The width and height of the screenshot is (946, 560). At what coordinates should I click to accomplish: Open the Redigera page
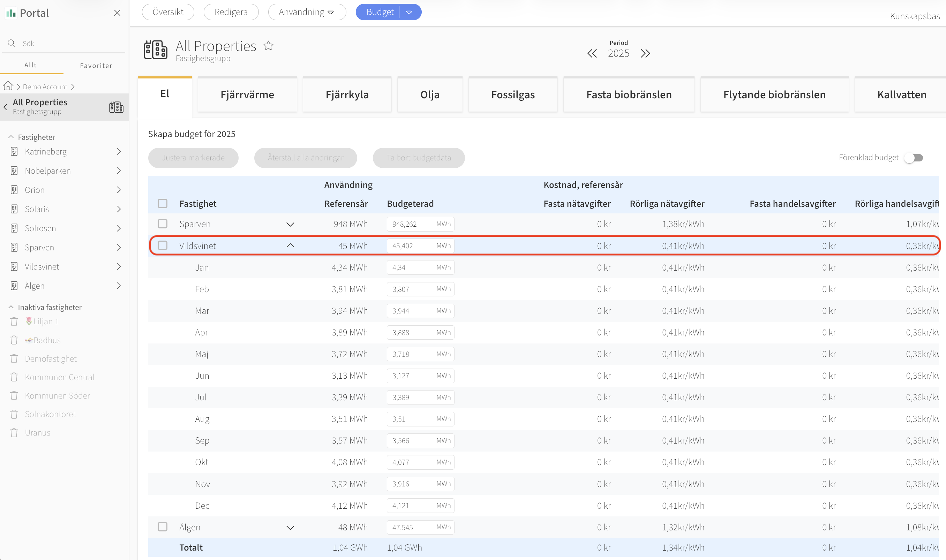click(231, 12)
